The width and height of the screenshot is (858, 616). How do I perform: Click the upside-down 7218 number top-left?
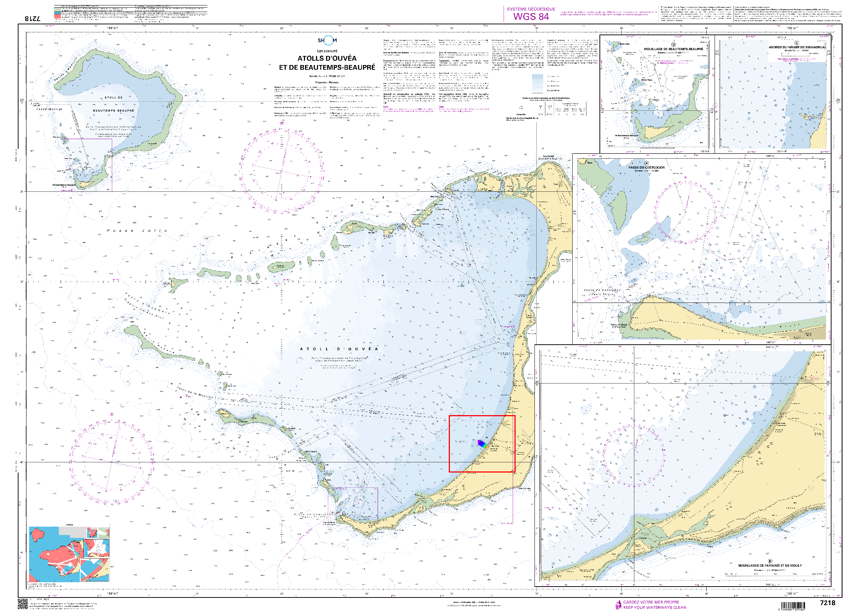coord(33,19)
